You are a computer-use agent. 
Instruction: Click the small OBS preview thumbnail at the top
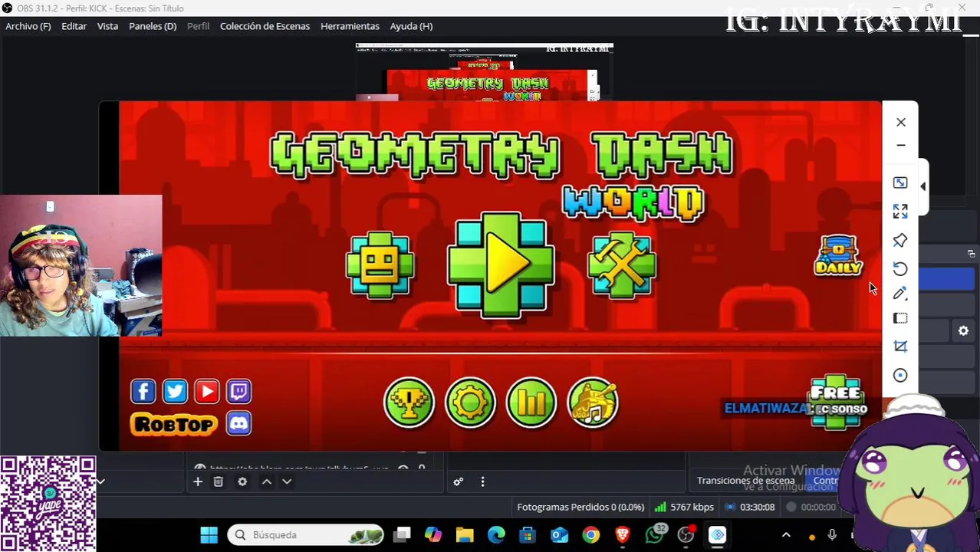click(x=485, y=72)
